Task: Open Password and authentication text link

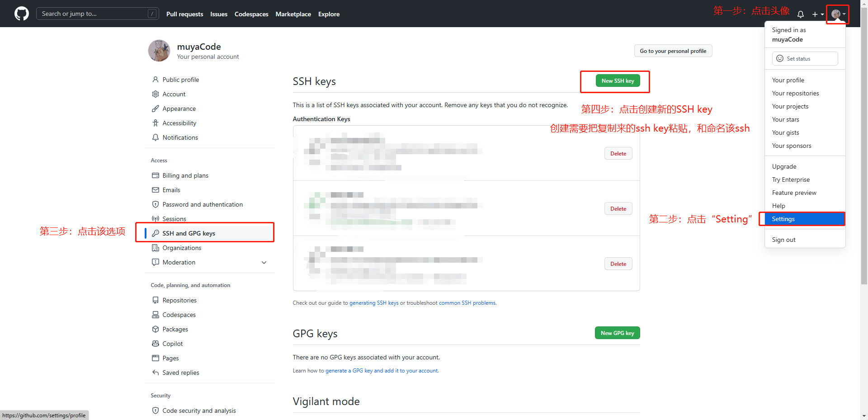Action: (x=203, y=204)
